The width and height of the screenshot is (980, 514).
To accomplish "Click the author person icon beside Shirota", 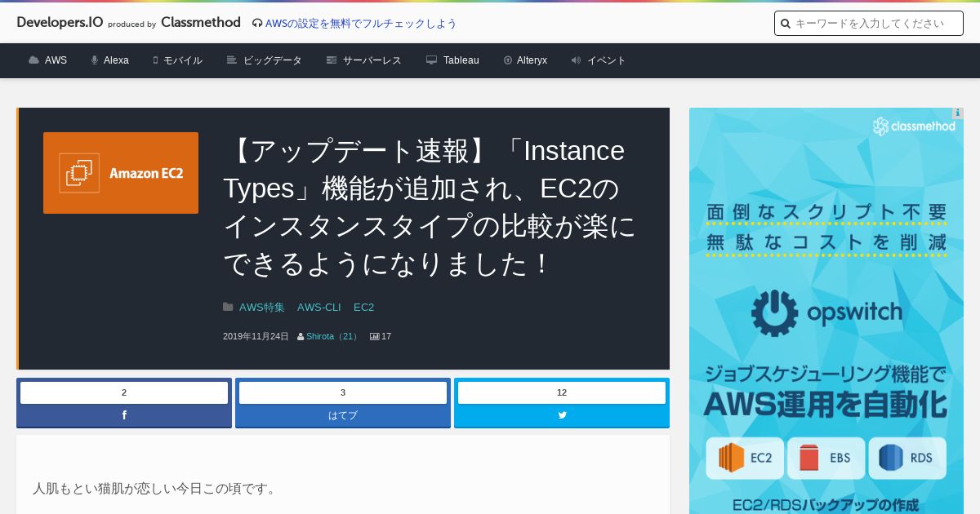I will [x=301, y=336].
